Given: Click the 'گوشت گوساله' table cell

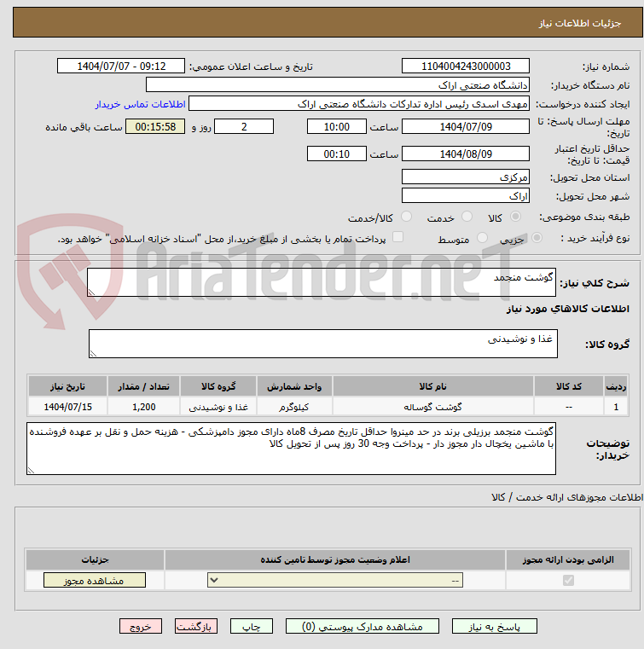Looking at the screenshot, I should (432, 407).
